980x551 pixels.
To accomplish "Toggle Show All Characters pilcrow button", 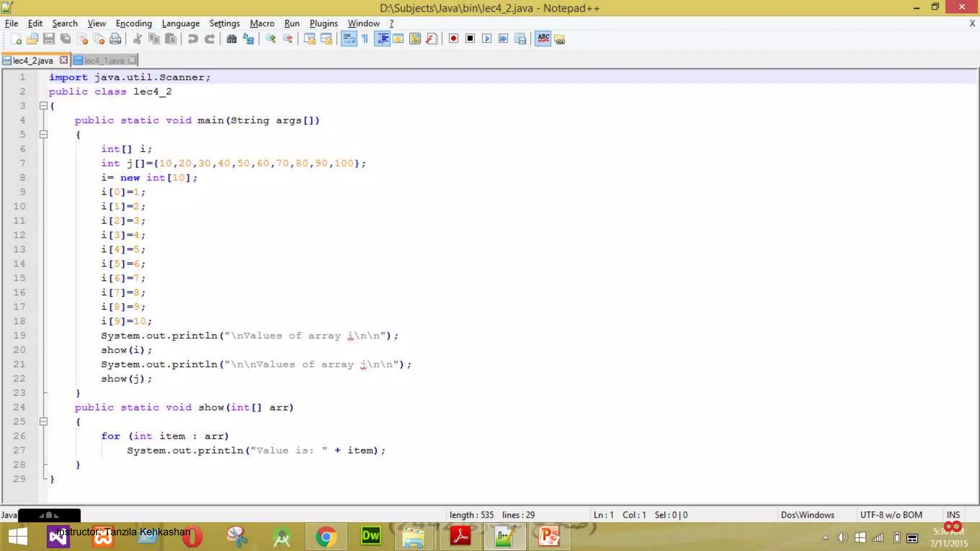I will [365, 39].
